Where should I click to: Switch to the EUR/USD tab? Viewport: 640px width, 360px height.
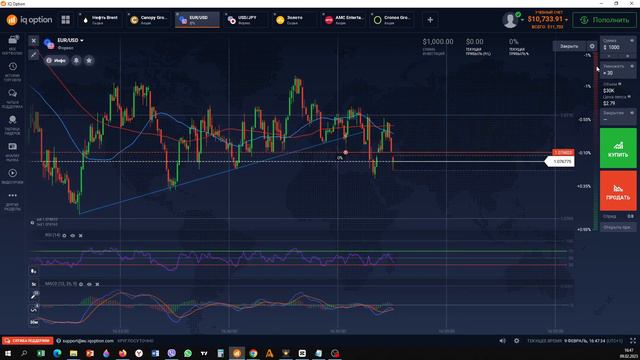pyautogui.click(x=198, y=20)
